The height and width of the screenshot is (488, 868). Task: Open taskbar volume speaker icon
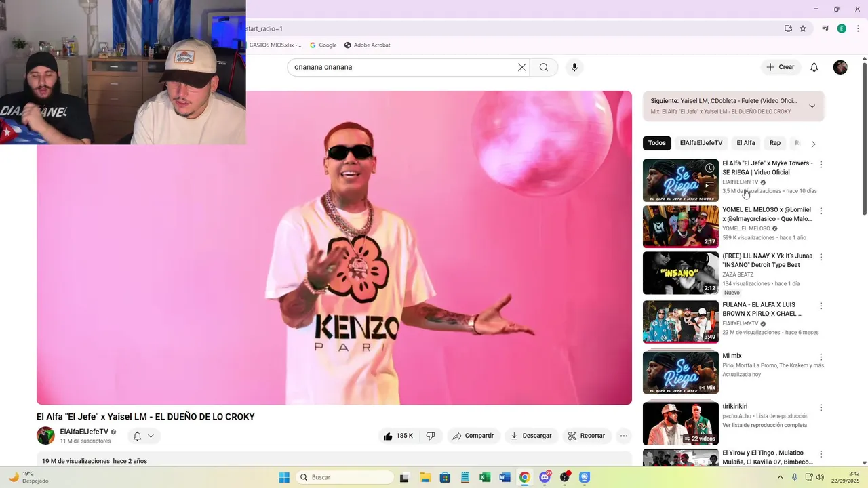[x=820, y=477]
